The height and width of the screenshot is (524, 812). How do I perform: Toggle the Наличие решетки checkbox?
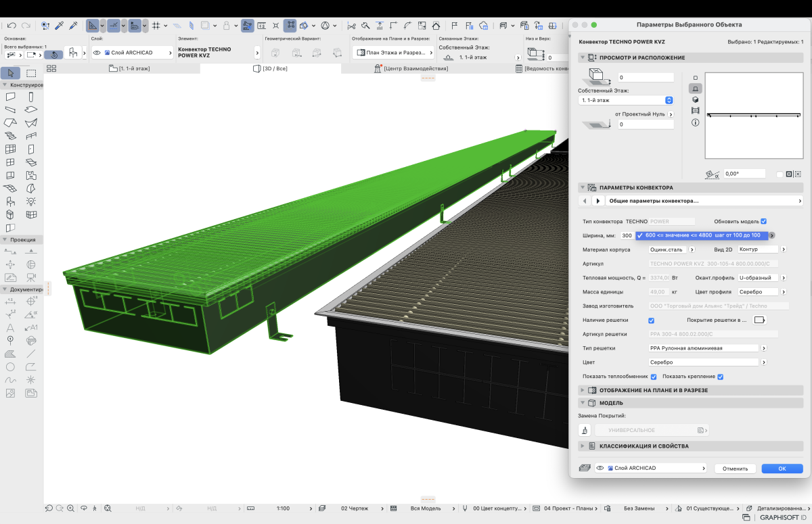tap(652, 320)
